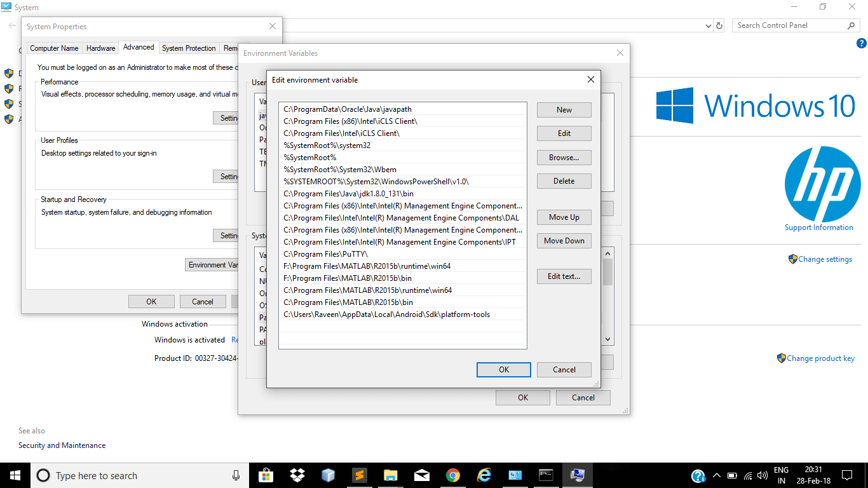Click the Search Control Panel field

[790, 25]
